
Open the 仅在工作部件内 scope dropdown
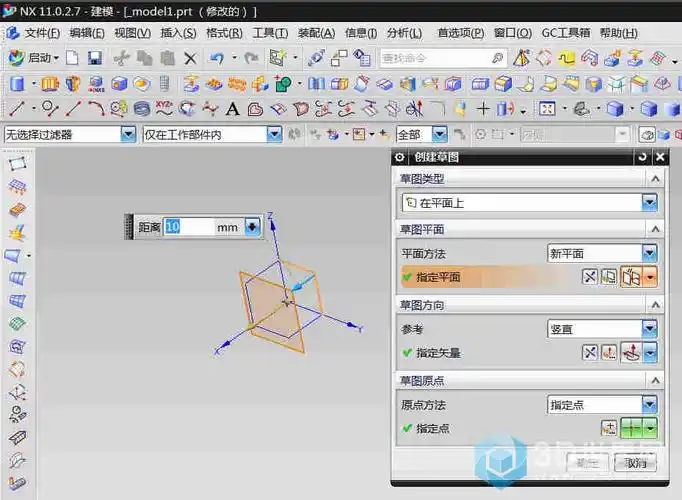click(274, 134)
